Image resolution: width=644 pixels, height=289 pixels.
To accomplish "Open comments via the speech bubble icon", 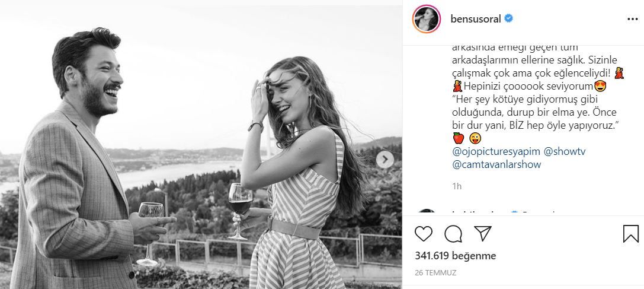I will pyautogui.click(x=453, y=234).
